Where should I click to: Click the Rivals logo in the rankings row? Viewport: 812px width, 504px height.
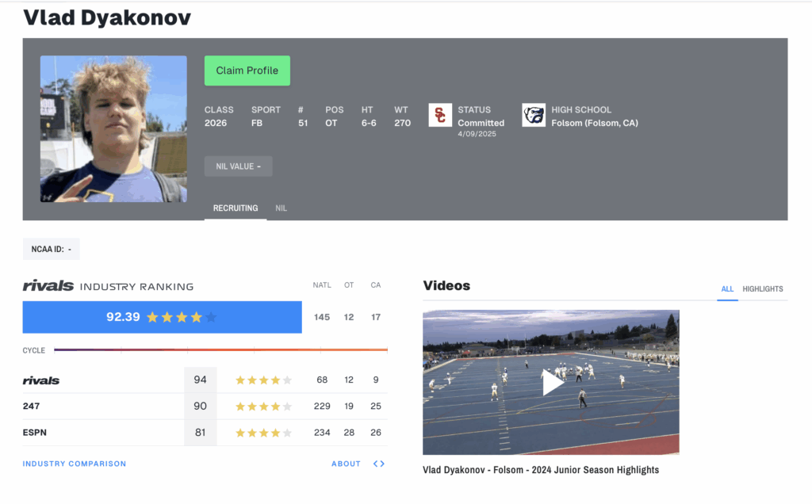click(41, 380)
